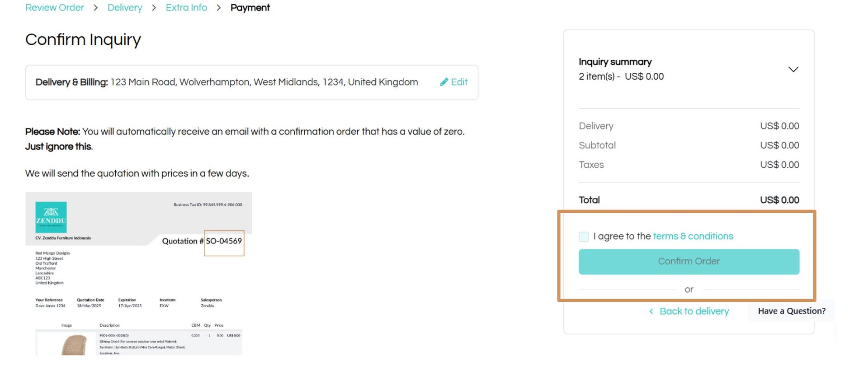Click the chevron after Delivery breadcrumb
The image size is (868, 367).
coord(154,8)
